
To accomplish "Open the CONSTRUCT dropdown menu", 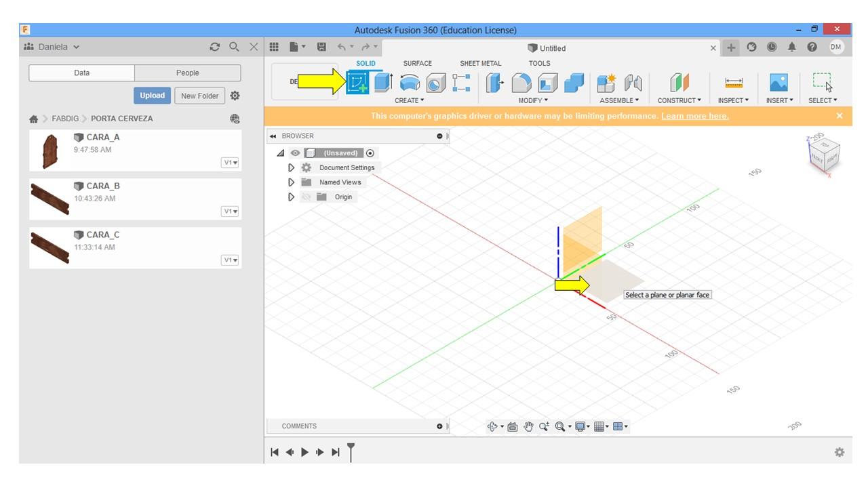I will click(679, 100).
